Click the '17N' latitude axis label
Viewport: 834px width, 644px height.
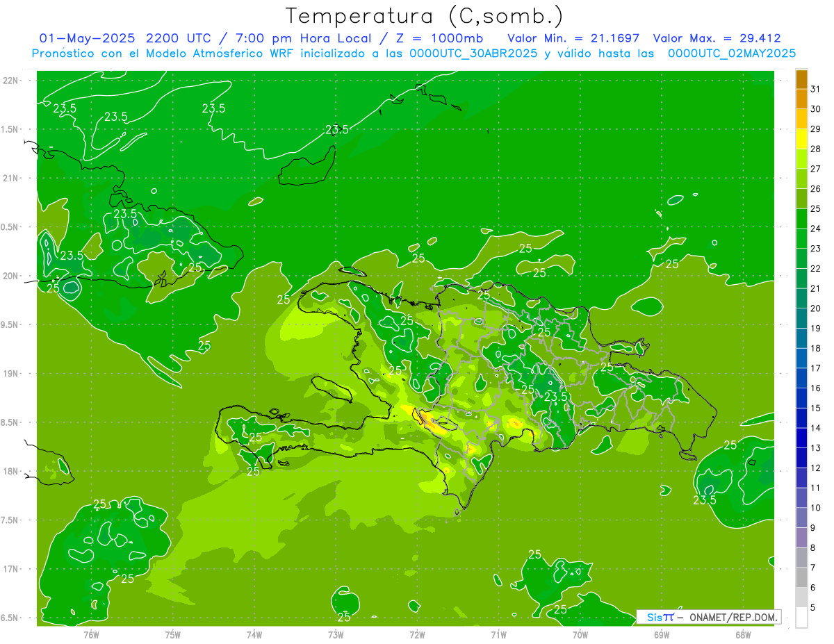pos(11,569)
